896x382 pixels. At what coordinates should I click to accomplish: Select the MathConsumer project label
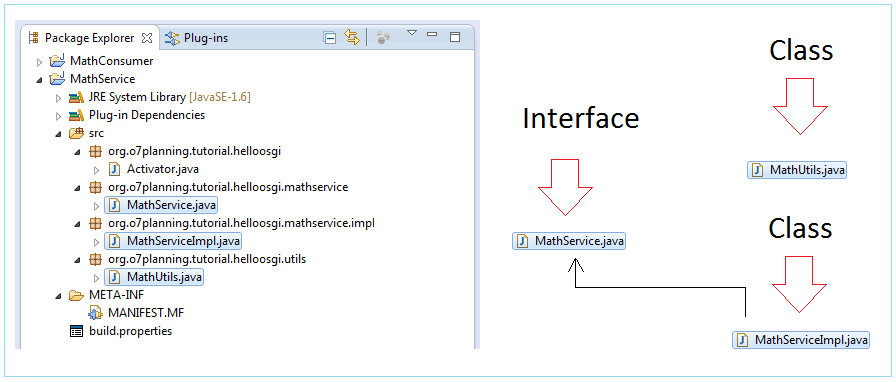coord(111,61)
